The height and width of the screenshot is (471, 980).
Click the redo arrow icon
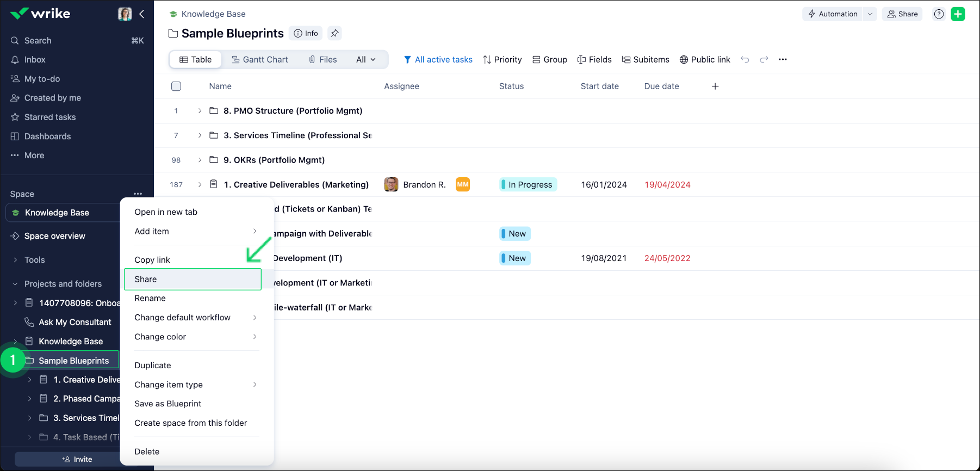(x=764, y=60)
